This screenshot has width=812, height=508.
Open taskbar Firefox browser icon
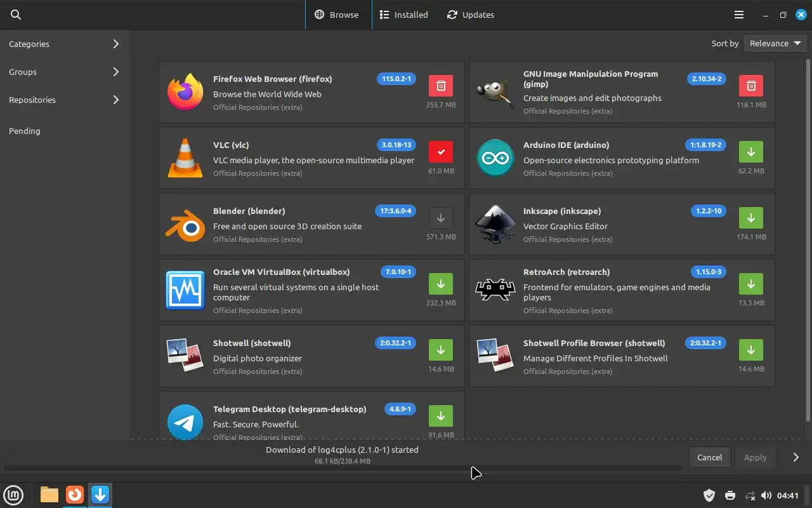pyautogui.click(x=75, y=495)
